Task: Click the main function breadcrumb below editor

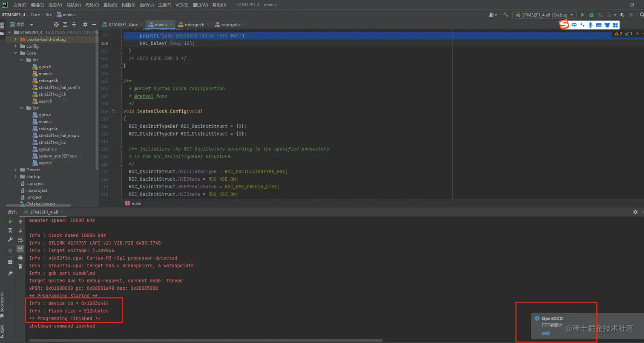Action: click(133, 203)
